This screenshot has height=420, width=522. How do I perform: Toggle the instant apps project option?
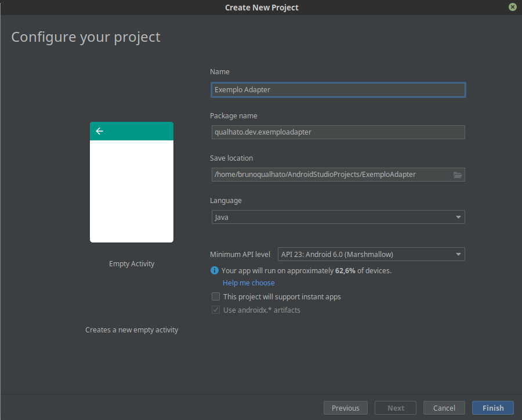(215, 296)
